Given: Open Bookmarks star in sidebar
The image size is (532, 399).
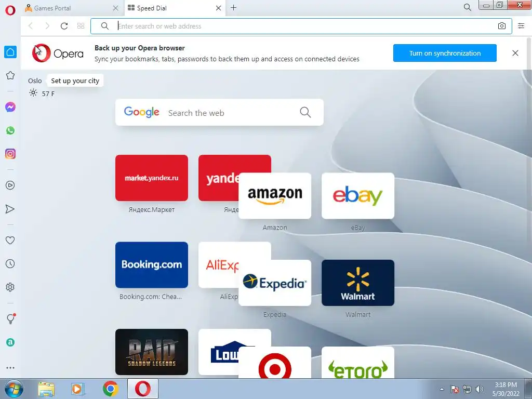Looking at the screenshot, I should [10, 75].
